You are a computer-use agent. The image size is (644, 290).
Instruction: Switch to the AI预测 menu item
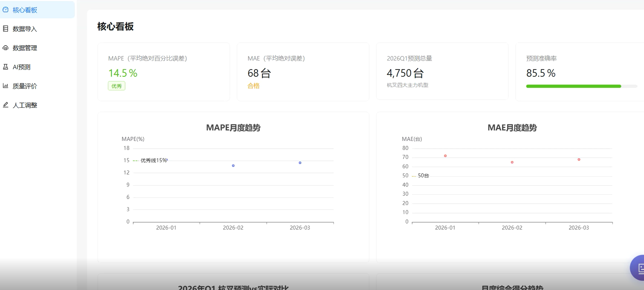coord(37,67)
